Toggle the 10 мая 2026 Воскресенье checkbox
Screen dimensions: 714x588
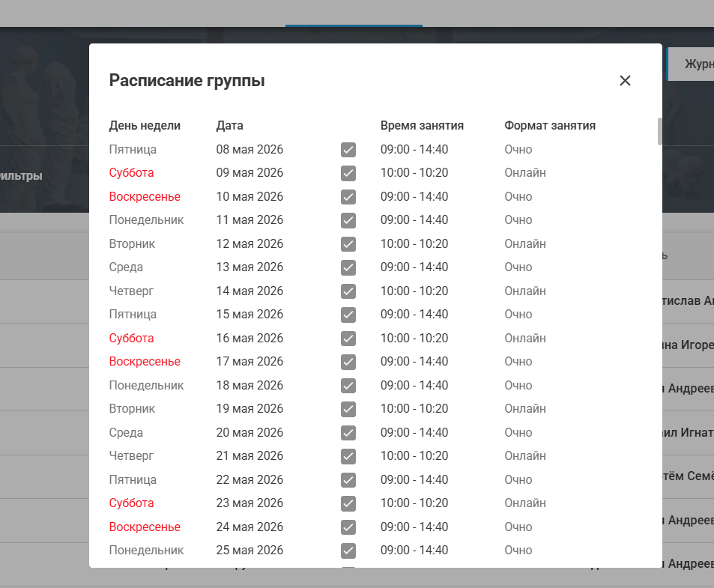tap(348, 197)
